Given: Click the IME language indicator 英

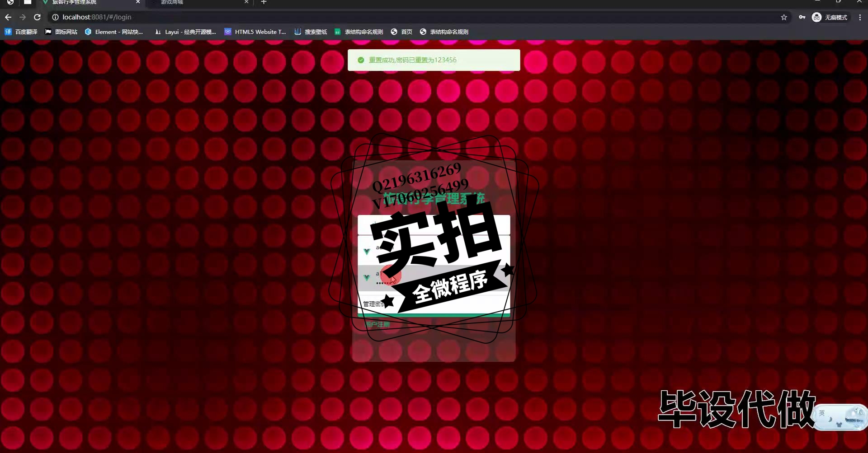Looking at the screenshot, I should pos(822,413).
